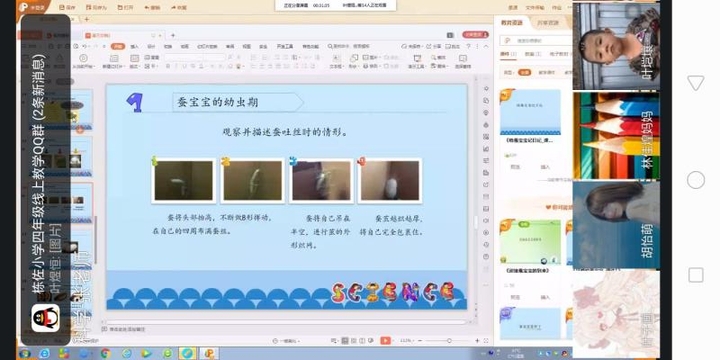Click the QQ penguin notification icon

click(45, 318)
